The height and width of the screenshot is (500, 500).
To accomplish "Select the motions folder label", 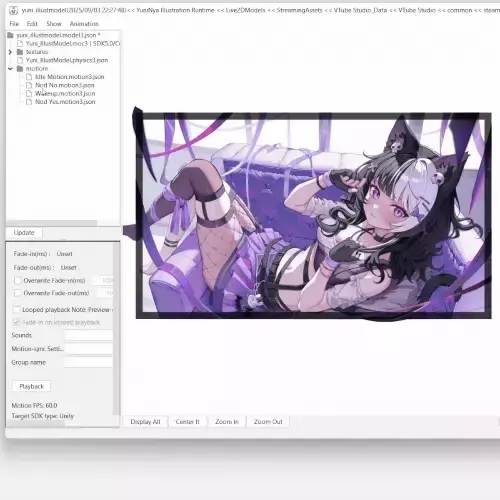I will [x=37, y=69].
